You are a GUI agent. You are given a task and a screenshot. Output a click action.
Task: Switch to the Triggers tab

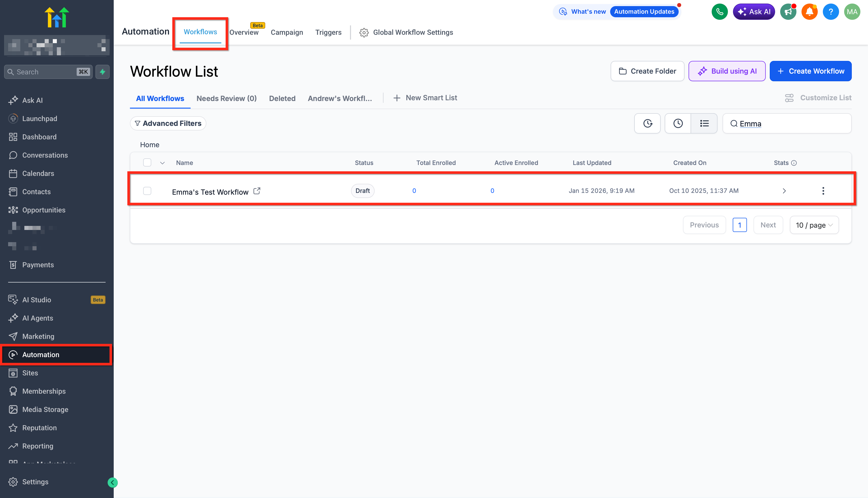pos(328,32)
